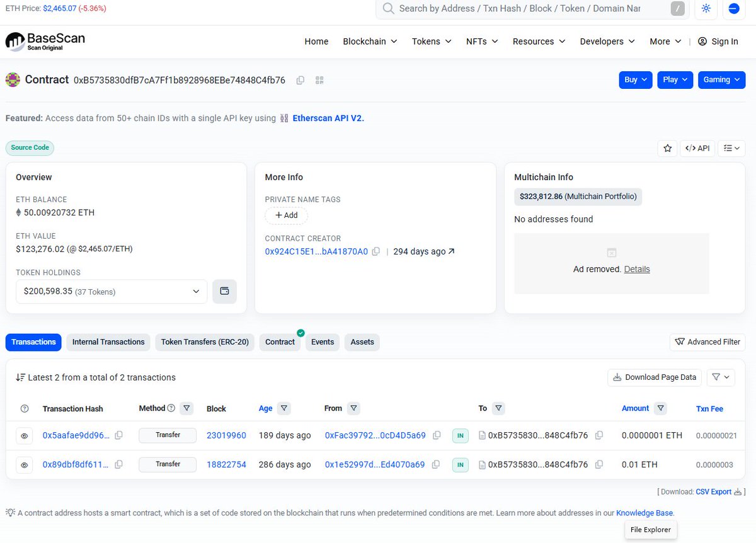
Task: Open the Gaming dropdown
Action: point(721,80)
